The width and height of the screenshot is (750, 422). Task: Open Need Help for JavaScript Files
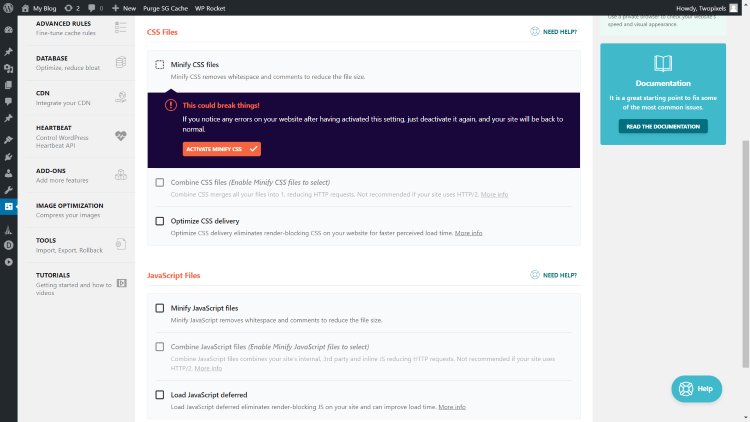coord(553,275)
